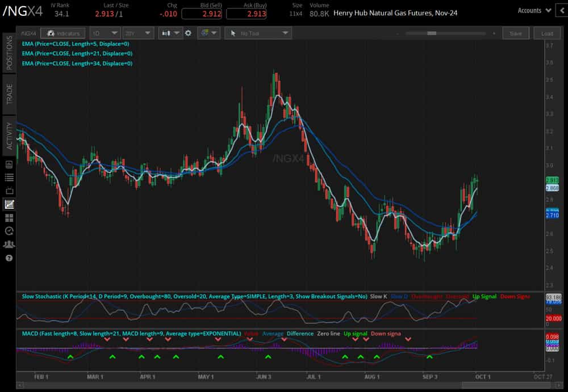Image resolution: width=568 pixels, height=392 pixels.
Task: Select the Charts icon in the left sidebar
Action: (x=8, y=204)
